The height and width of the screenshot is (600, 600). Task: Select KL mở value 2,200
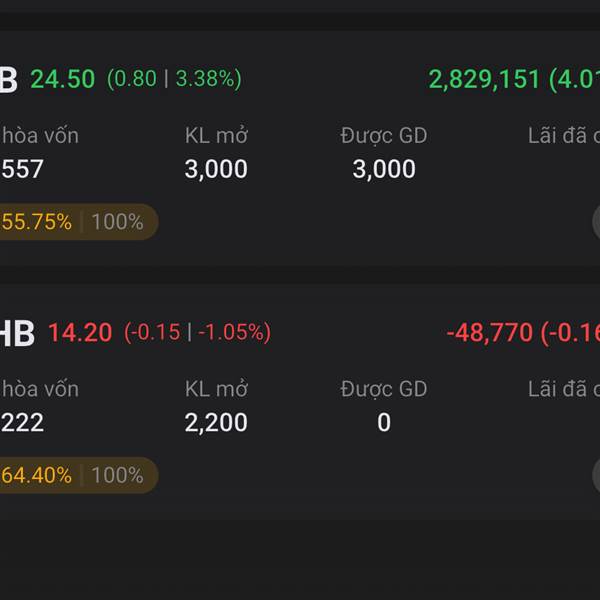(216, 422)
